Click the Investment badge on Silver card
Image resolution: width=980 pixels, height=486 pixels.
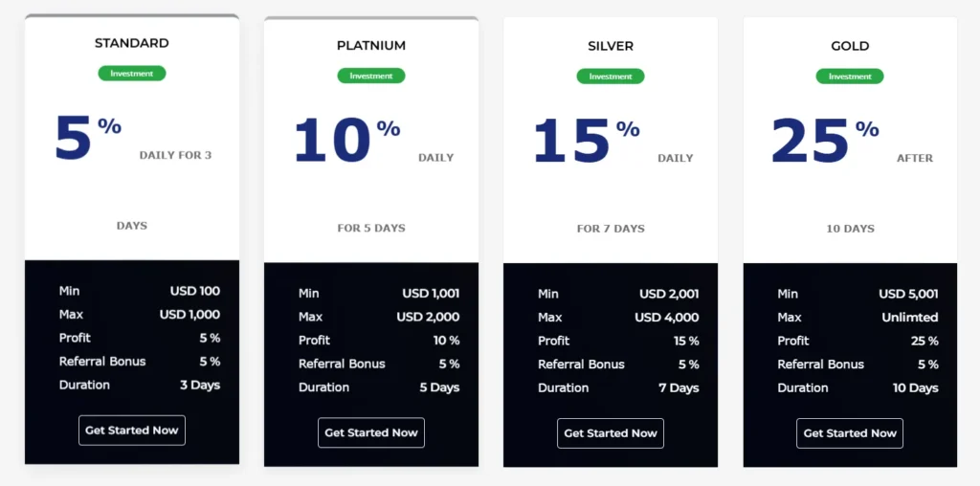point(611,77)
